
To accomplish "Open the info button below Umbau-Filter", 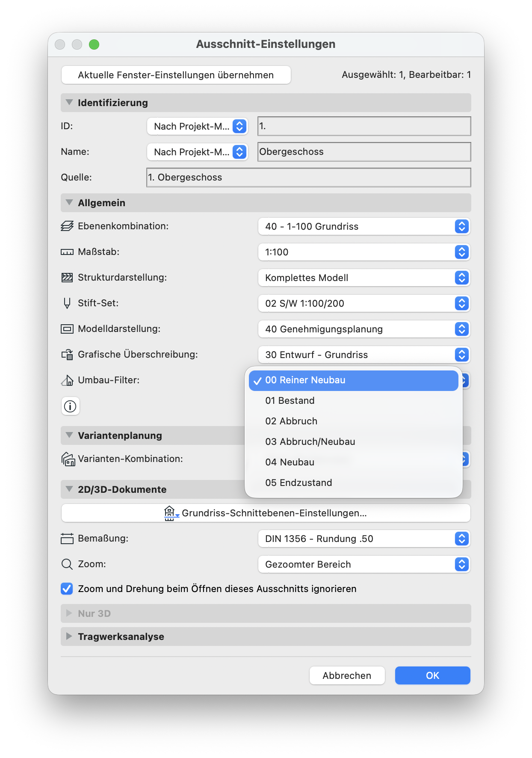I will click(x=70, y=406).
